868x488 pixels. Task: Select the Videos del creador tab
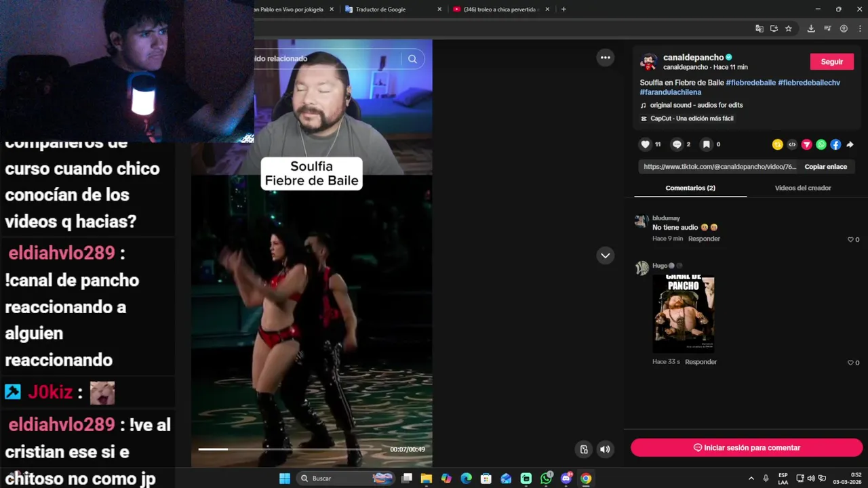pos(803,188)
